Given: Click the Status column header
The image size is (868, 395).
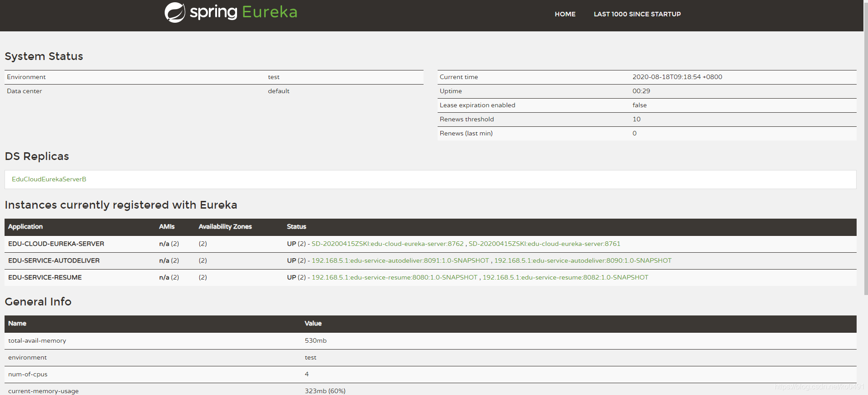Looking at the screenshot, I should [x=297, y=226].
